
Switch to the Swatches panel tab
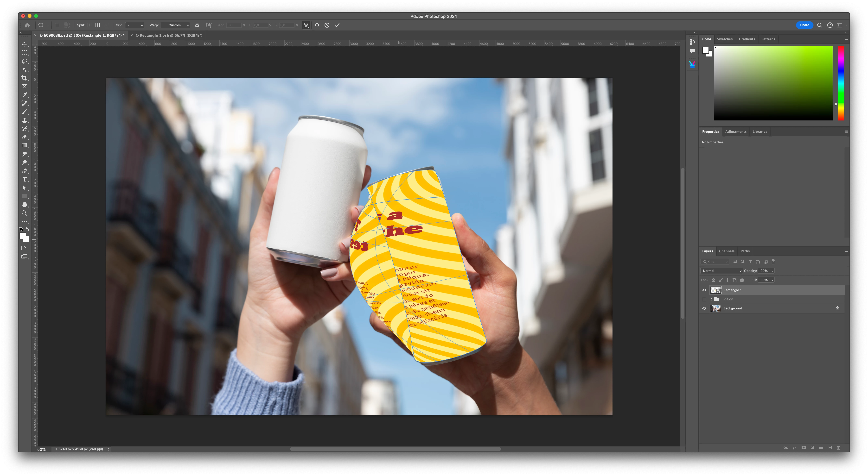[724, 39]
